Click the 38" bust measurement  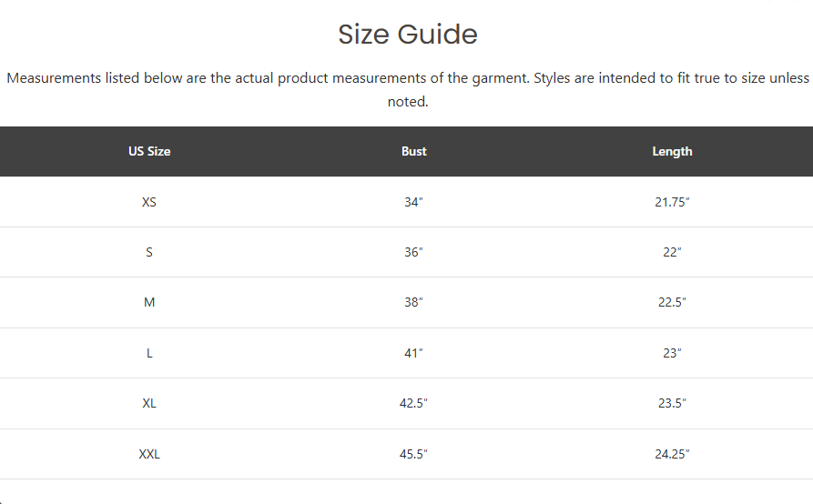(x=413, y=303)
